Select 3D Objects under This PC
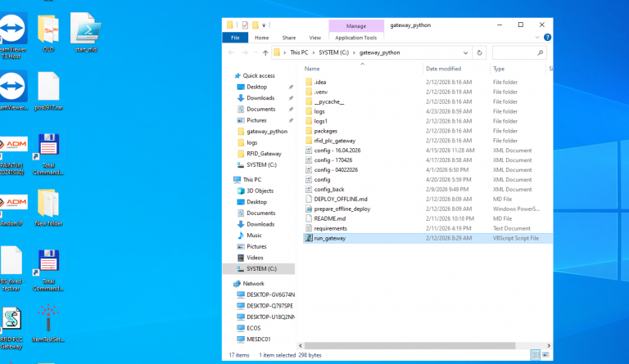 point(260,191)
